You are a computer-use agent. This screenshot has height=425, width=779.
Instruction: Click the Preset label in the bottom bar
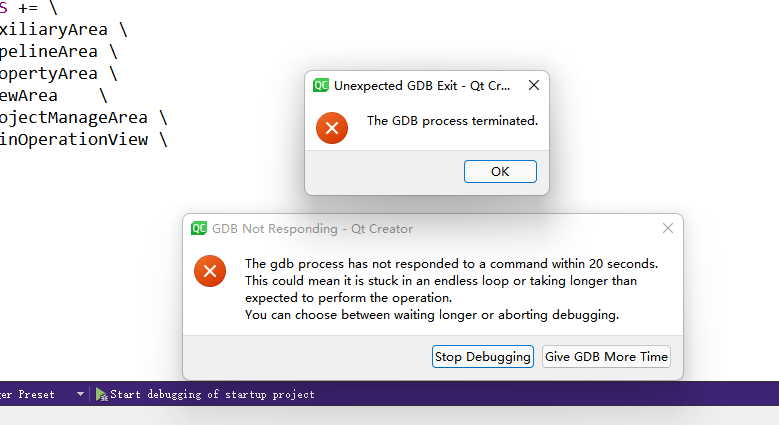click(x=36, y=395)
